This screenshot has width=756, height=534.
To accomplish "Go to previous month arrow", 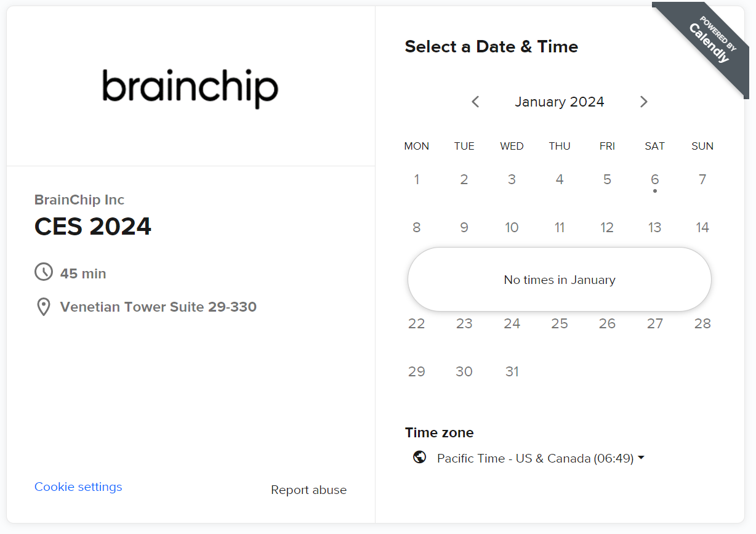I will (x=475, y=102).
